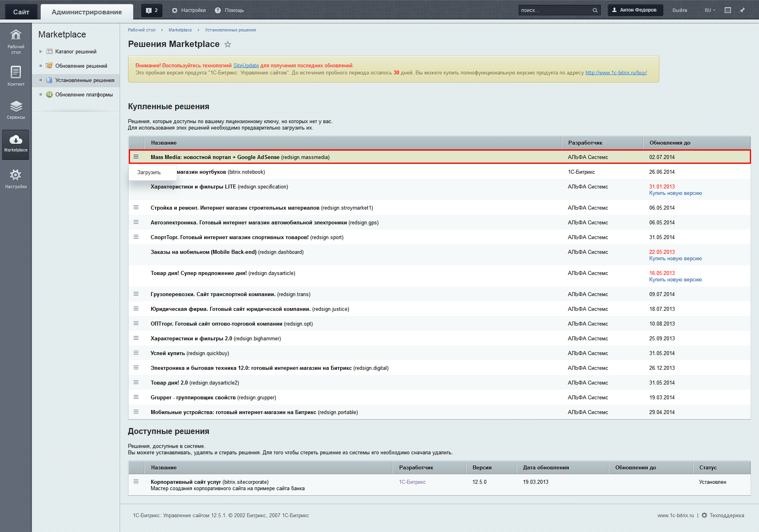Open the Сервисы sidebar section
The height and width of the screenshot is (532, 759).
click(x=16, y=110)
